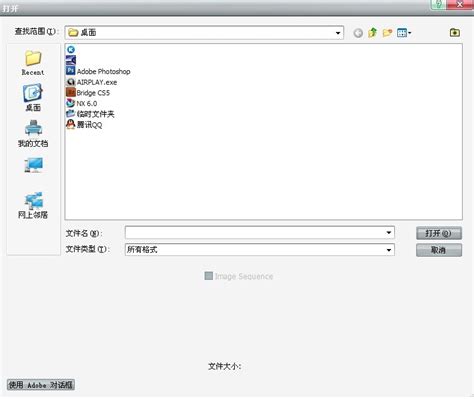Viewport: 474px width, 399px height.
Task: Click the add-to-favorites folder icon
Action: point(455,32)
